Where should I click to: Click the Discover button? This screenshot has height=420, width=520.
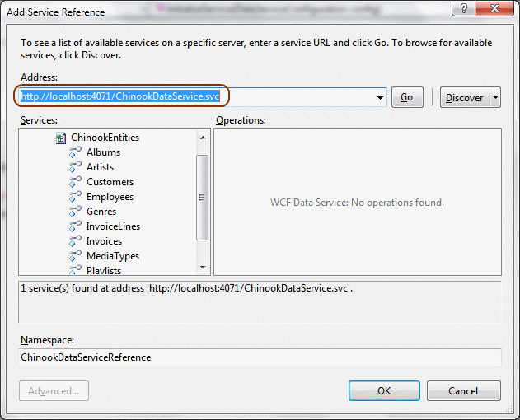point(465,97)
